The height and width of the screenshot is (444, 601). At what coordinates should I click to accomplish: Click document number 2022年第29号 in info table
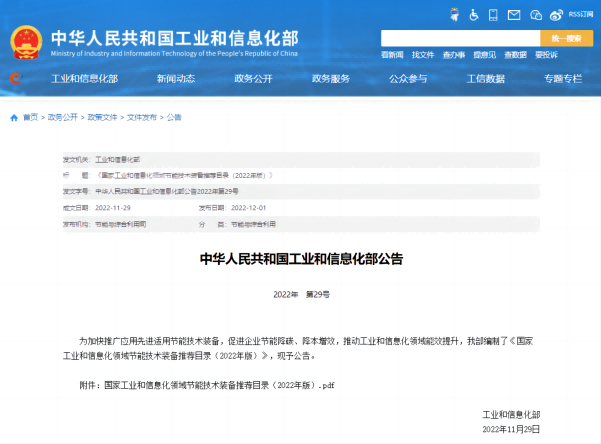(167, 191)
